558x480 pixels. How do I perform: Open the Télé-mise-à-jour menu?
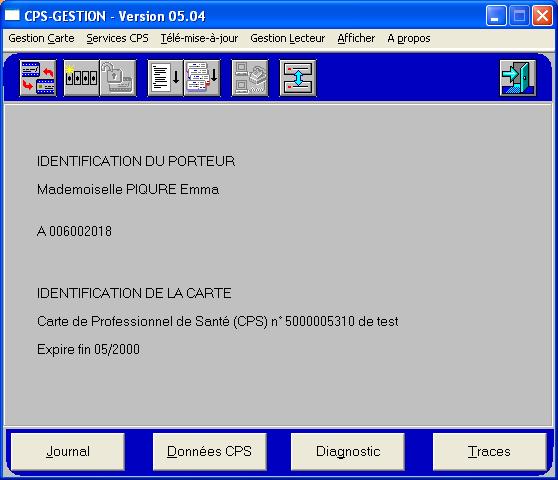pyautogui.click(x=199, y=38)
